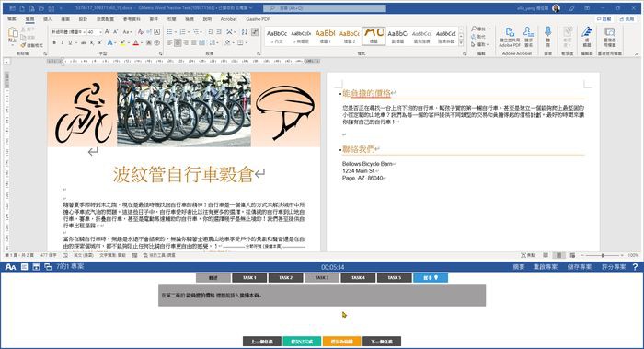Expand the Borders dropdown arrow
The image size is (644, 349).
tap(247, 42)
